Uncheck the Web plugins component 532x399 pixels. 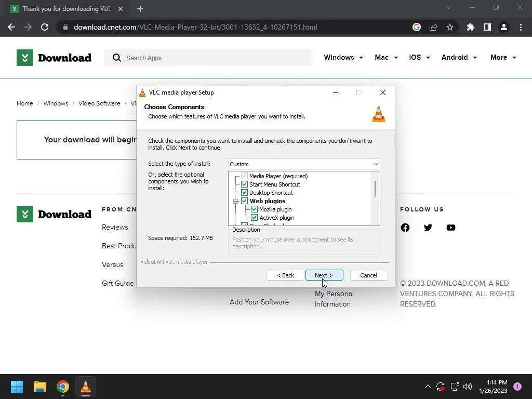(x=244, y=201)
